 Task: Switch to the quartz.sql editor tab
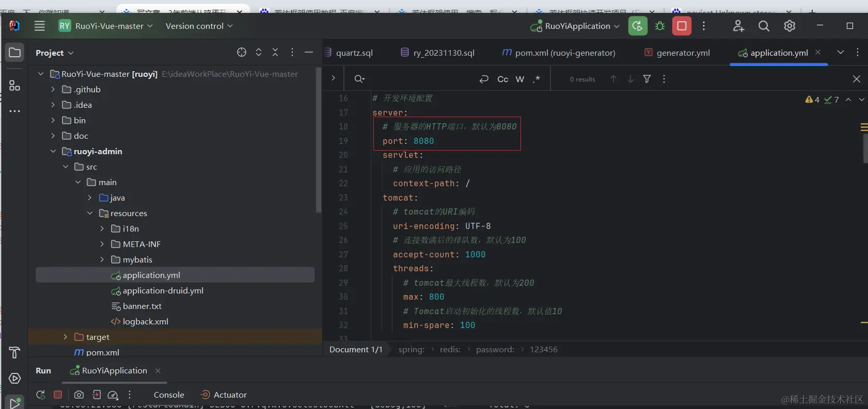coord(354,53)
